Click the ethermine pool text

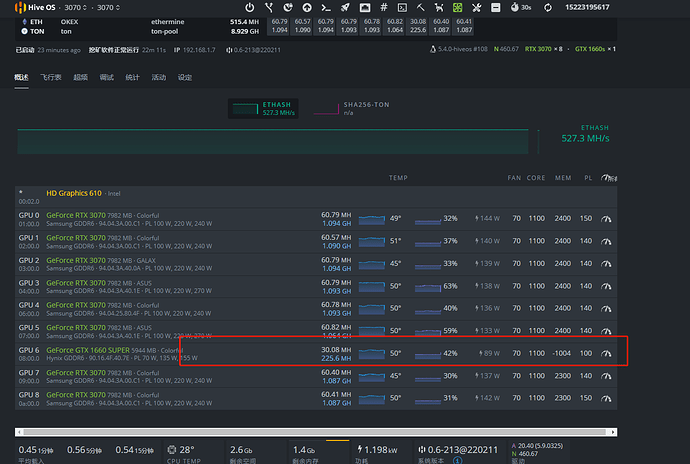click(x=168, y=22)
